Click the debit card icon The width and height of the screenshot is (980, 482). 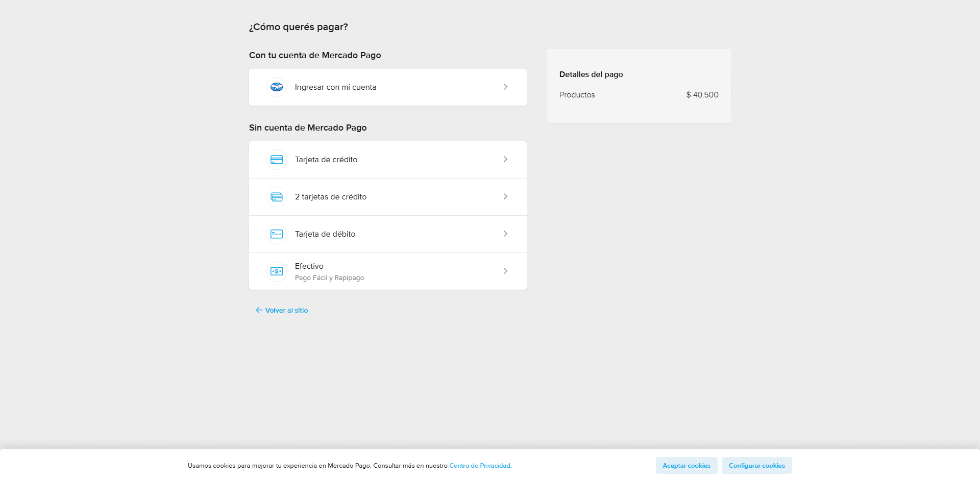(277, 234)
